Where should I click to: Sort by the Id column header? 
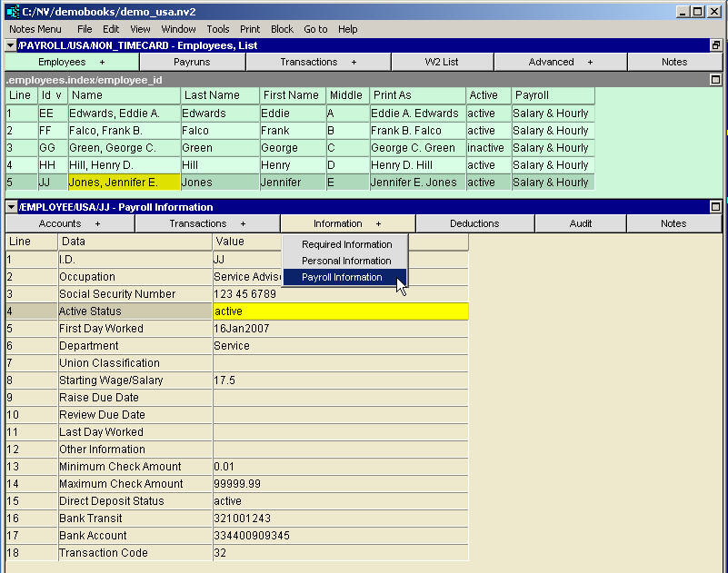(51, 95)
